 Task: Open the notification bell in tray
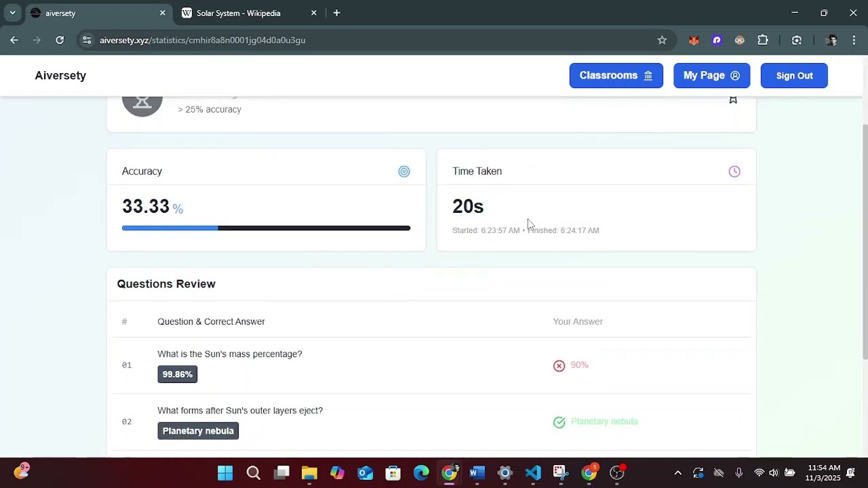click(x=851, y=472)
